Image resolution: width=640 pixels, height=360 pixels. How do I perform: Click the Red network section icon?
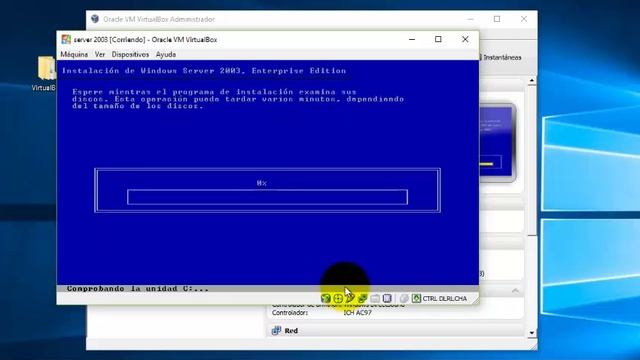pos(276,331)
